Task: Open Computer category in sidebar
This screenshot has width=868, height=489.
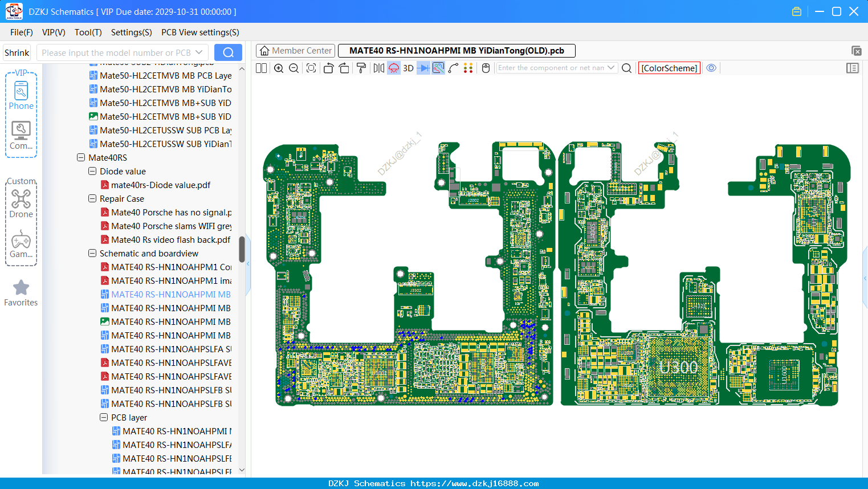Action: click(x=21, y=136)
